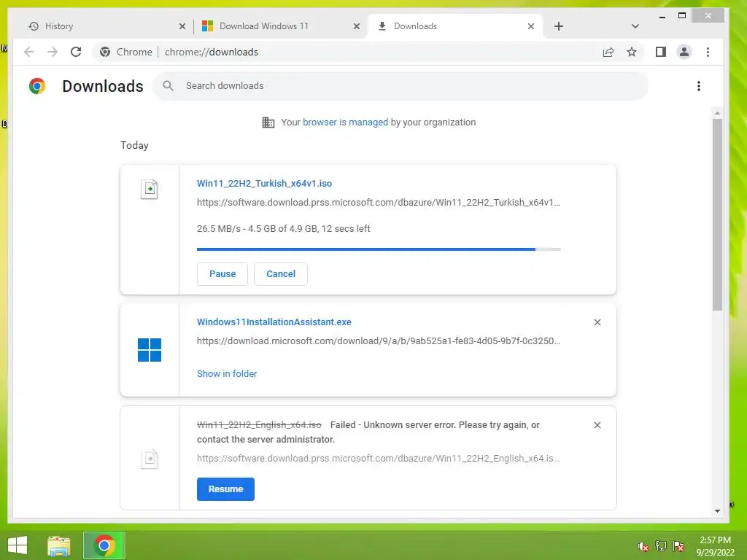Show Windows11InstallationAssistant.exe in folder
The height and width of the screenshot is (560, 747).
coord(227,374)
